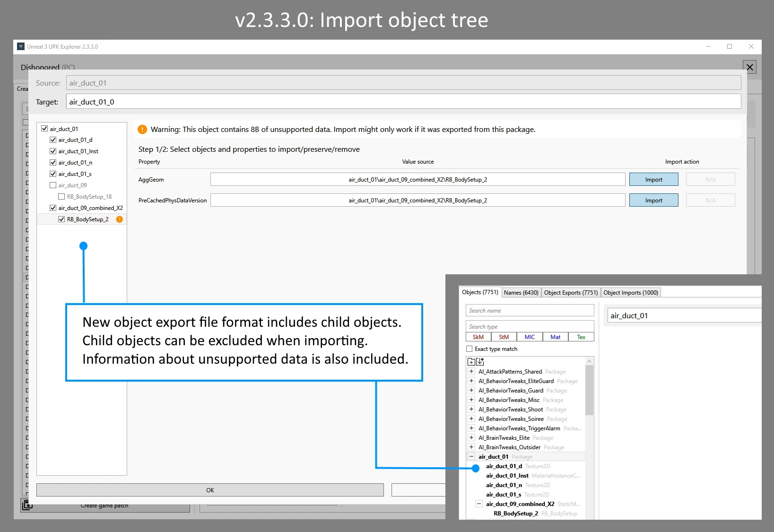Click the Search name input field

[530, 311]
